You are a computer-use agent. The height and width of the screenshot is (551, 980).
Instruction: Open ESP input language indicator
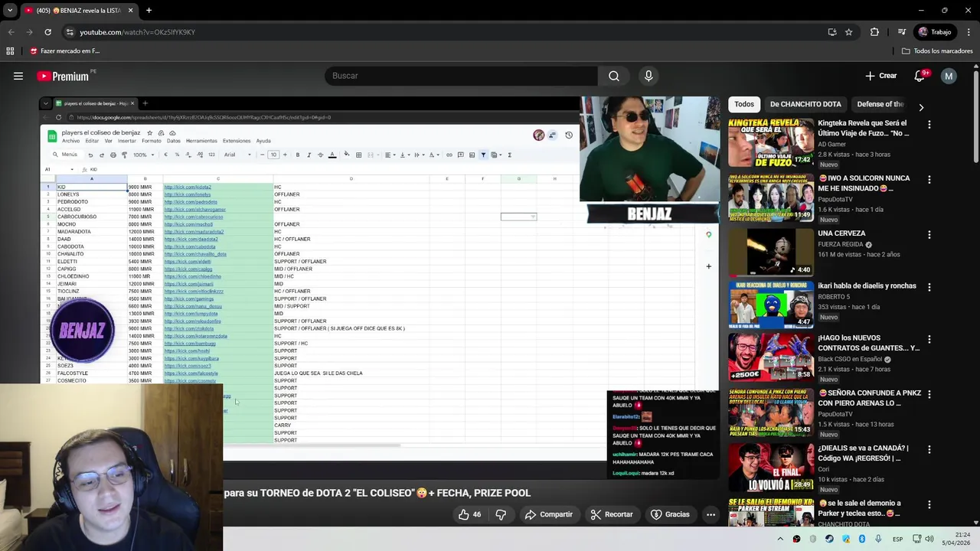(897, 539)
